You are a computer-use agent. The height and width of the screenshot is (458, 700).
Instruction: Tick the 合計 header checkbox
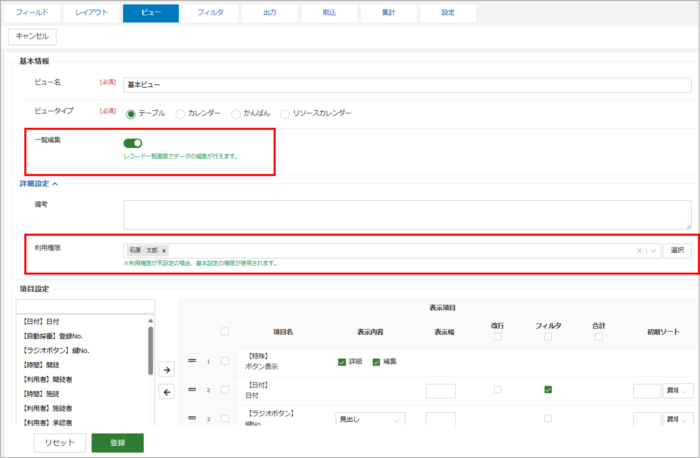[599, 337]
